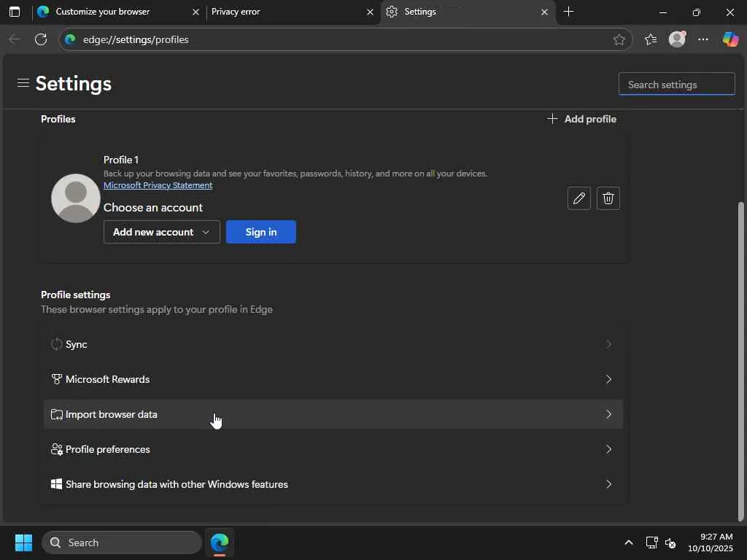Click the page vertical scrollbar thumb
This screenshot has height=560, width=747.
[740, 362]
